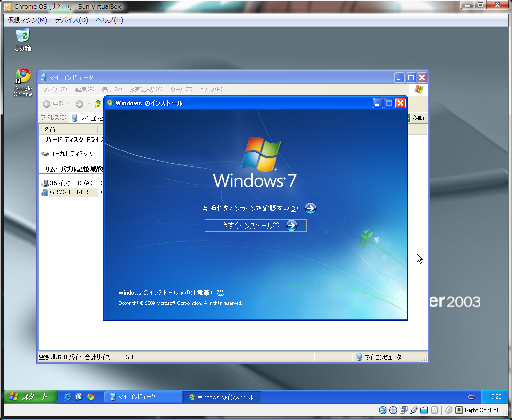Maximize the マイ コンピュータ window
Image resolution: width=512 pixels, height=420 pixels.
pyautogui.click(x=411, y=77)
